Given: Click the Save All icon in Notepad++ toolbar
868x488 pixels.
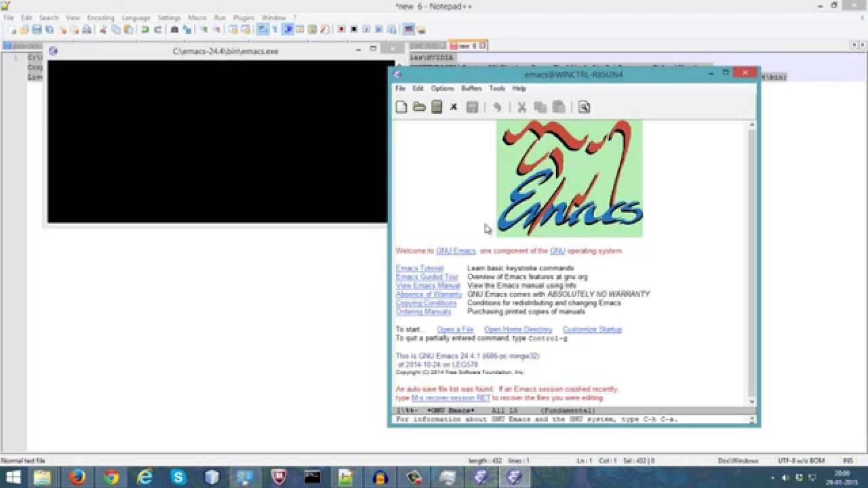Looking at the screenshot, I should [x=49, y=30].
